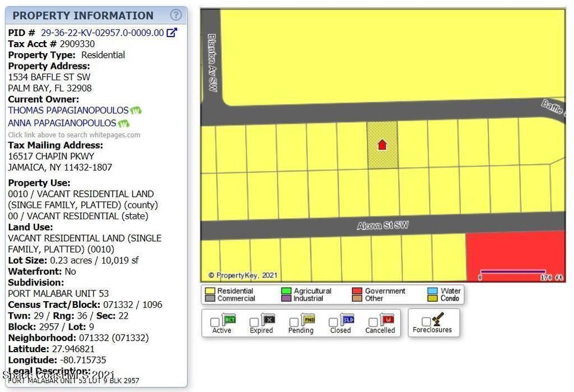574x392 pixels.
Task: Open ANNA PAPAGIANOPOULOS owner link
Action: click(62, 123)
